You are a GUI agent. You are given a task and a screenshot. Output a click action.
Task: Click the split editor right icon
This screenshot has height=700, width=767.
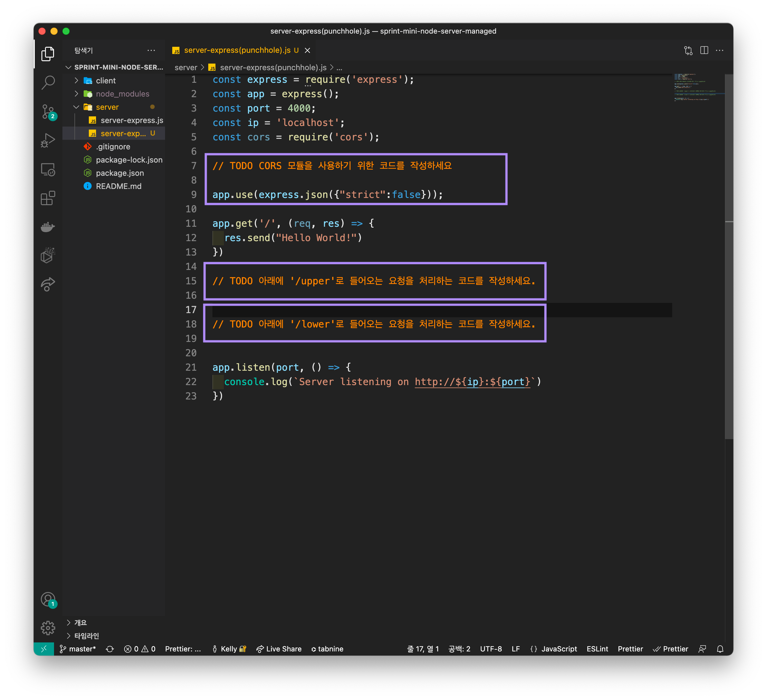[x=704, y=50]
